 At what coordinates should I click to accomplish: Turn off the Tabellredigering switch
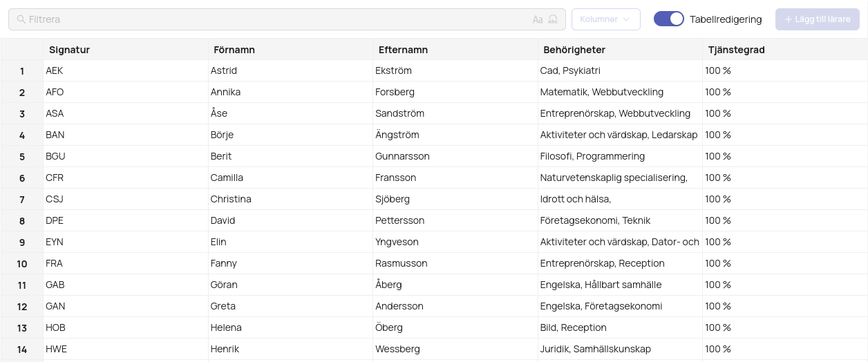click(669, 19)
